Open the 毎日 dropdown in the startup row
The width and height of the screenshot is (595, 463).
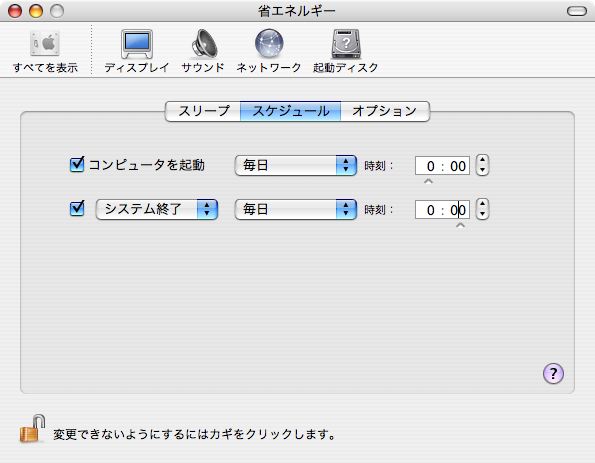[x=296, y=165]
